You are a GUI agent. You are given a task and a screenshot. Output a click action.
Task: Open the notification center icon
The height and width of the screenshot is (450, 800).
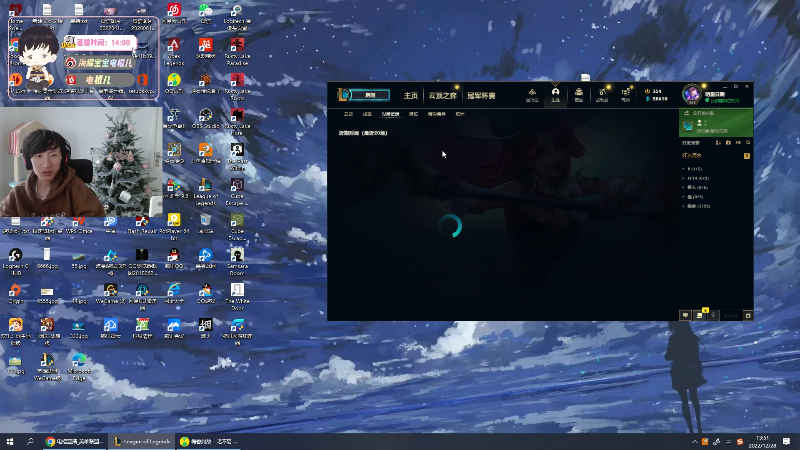click(x=786, y=441)
